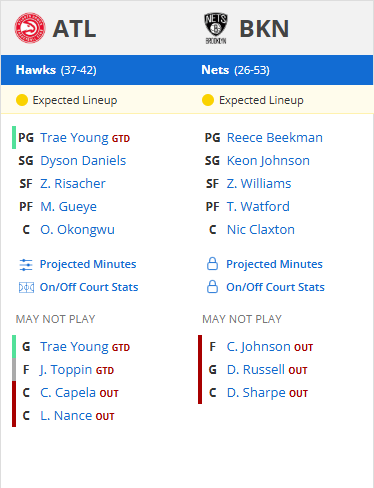Click the Brooklyn Nets team logo
The width and height of the screenshot is (374, 488).
(216, 28)
